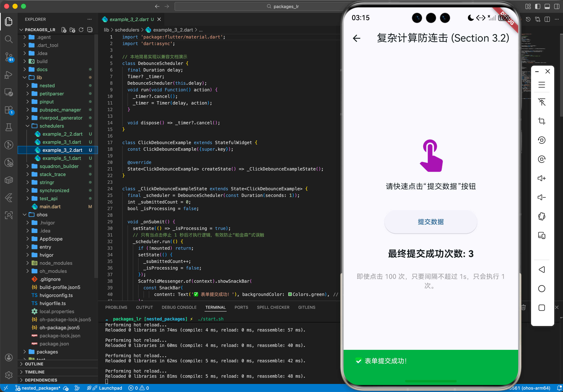Open the Explorer view in activity bar
Screen dimensions: 563x392
[9, 22]
